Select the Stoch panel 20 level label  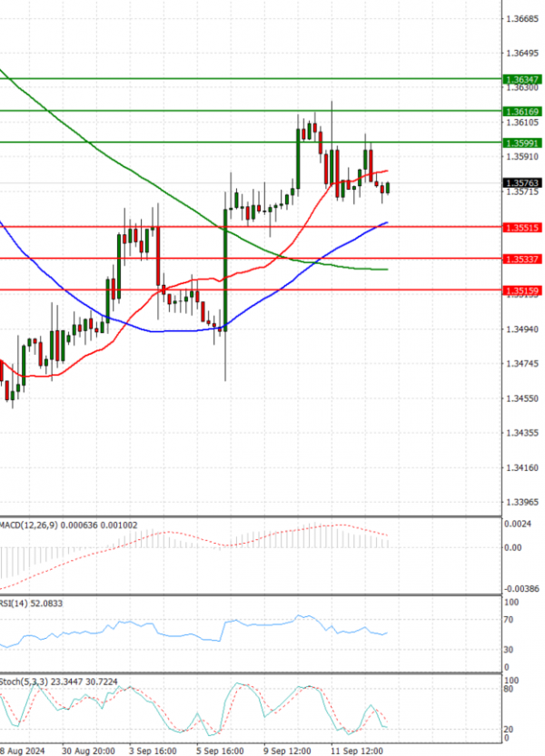[x=509, y=730]
